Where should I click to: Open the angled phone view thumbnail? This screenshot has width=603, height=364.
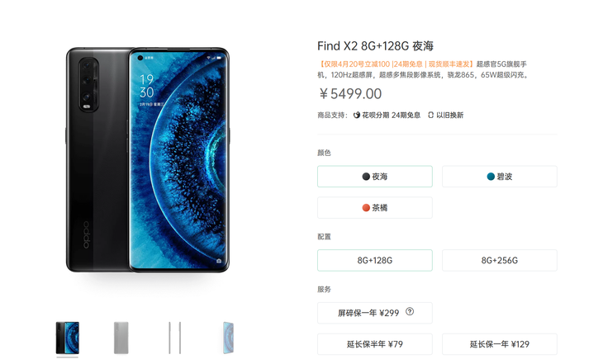[229, 338]
